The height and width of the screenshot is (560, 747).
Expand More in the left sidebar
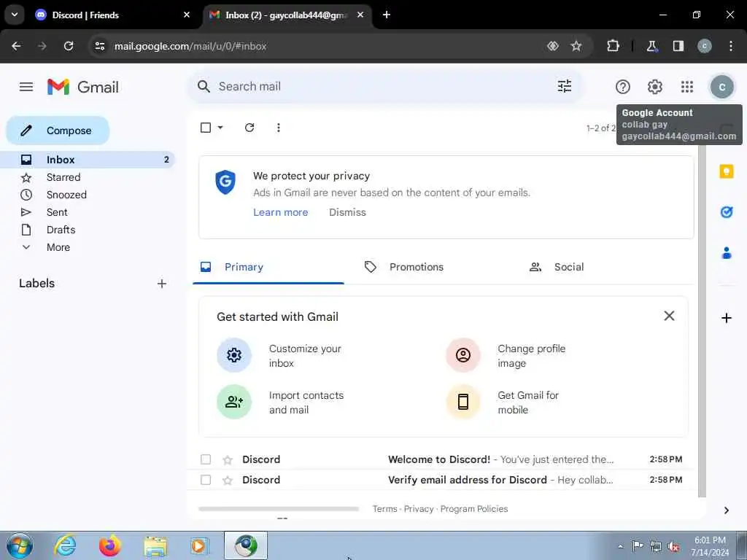coord(58,247)
